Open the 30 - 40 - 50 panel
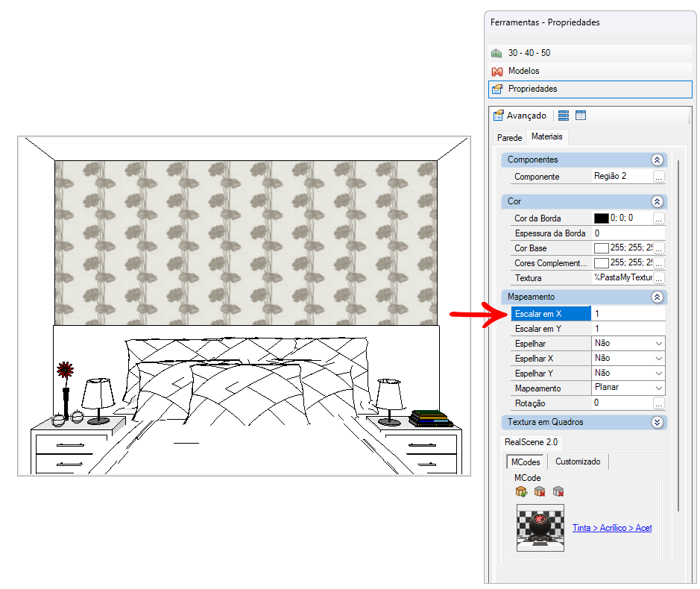This screenshot has width=700, height=589. point(529,53)
